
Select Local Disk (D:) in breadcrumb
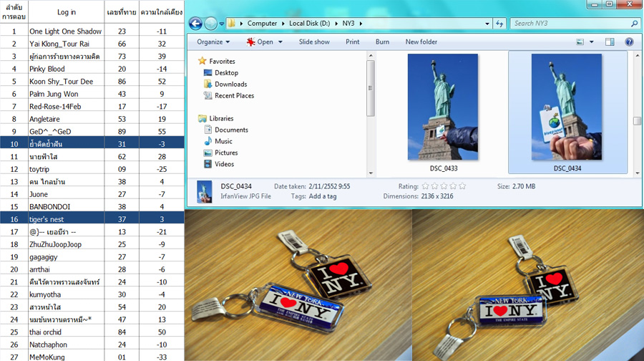(x=309, y=24)
